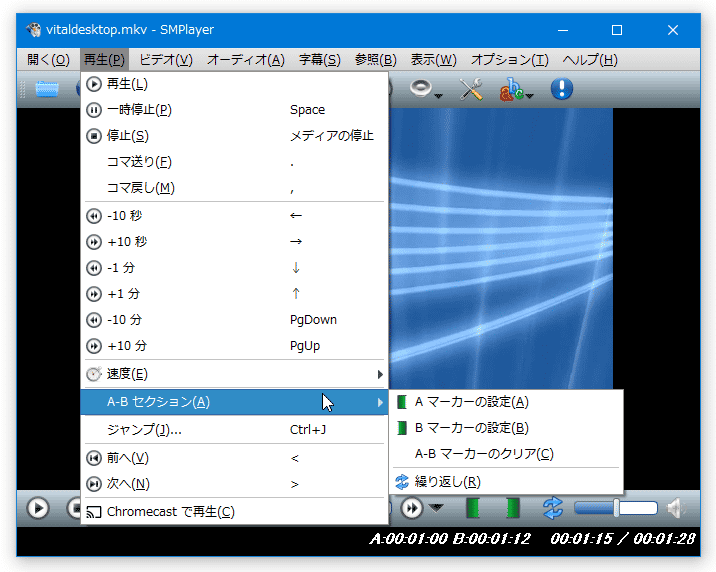Open the 参照(B) browse menu

point(375,60)
